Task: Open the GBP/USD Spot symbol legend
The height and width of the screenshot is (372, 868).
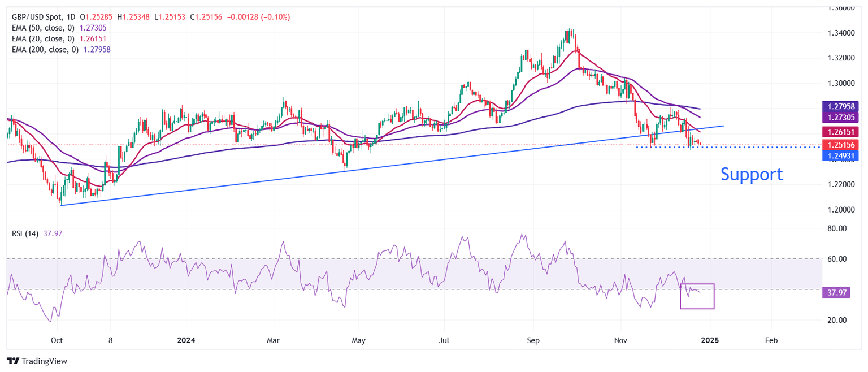Action: click(37, 17)
